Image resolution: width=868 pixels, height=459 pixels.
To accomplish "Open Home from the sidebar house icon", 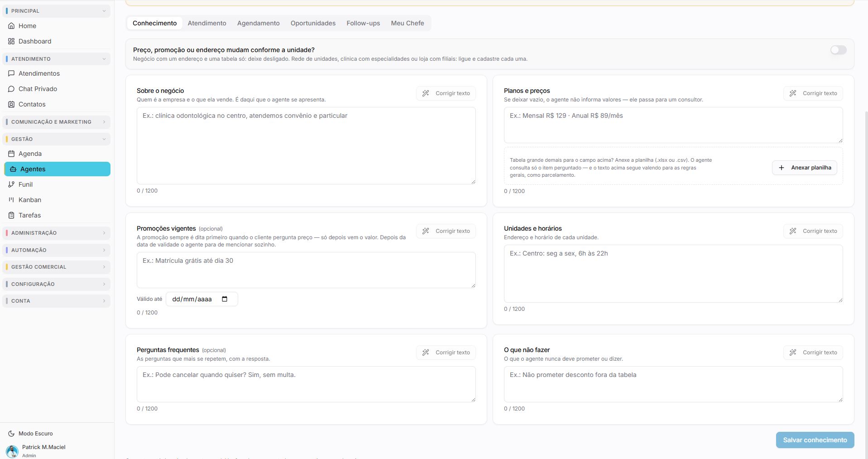I will coord(11,26).
